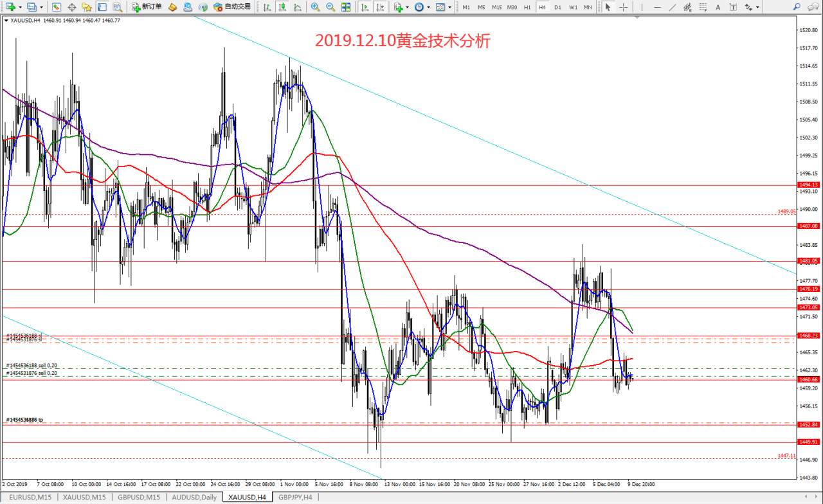Click the 1452.84 price level label
Viewport: 823px width, 504px height.
pyautogui.click(x=808, y=424)
